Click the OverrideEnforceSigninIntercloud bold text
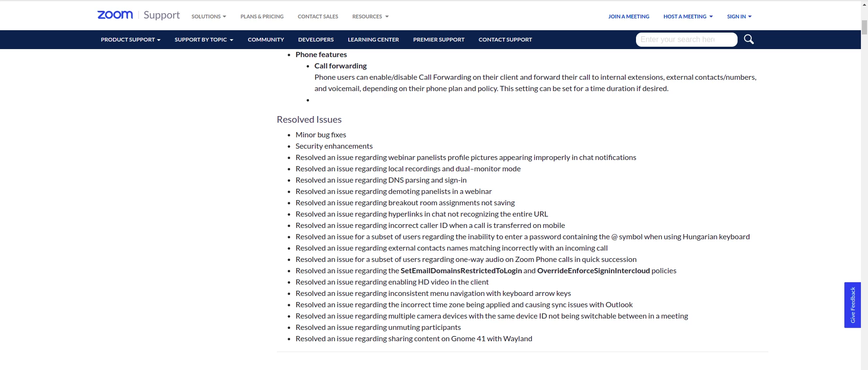 (593, 271)
